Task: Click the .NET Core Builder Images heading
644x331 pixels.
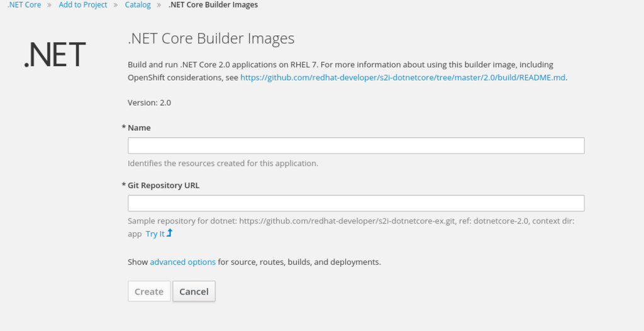Action: 211,38
